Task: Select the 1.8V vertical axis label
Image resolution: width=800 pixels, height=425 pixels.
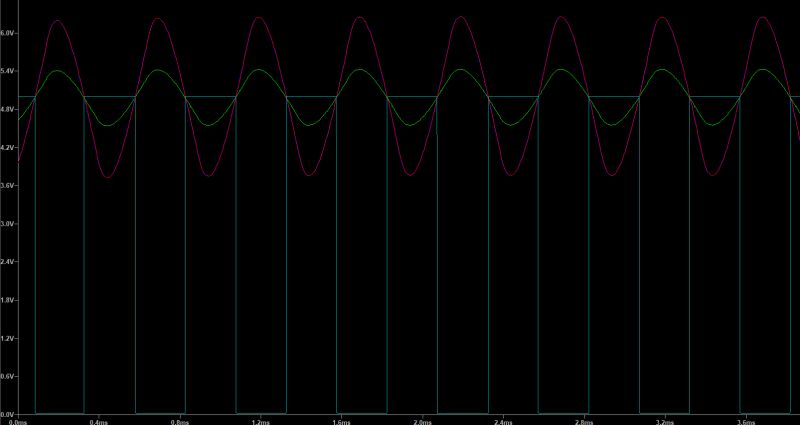Action: [x=8, y=301]
